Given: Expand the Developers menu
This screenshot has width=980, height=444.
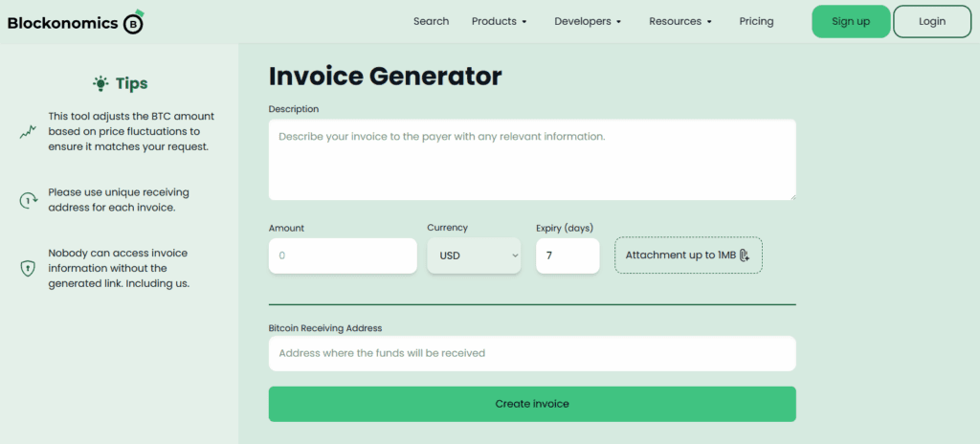Looking at the screenshot, I should coord(588,21).
